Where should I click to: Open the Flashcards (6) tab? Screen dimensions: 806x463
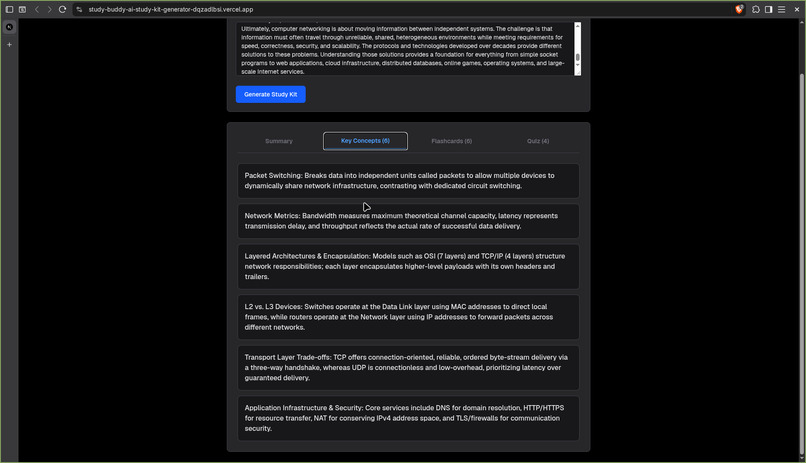click(x=451, y=141)
